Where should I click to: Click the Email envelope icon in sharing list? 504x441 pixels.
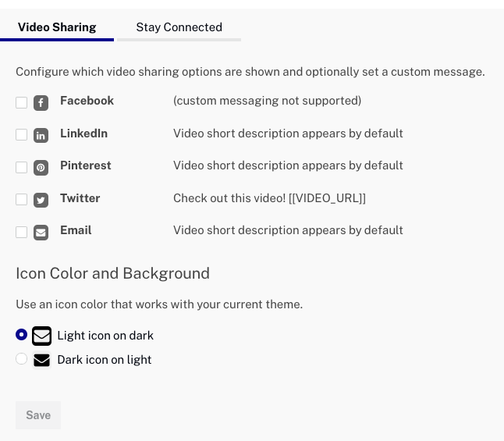(x=41, y=233)
